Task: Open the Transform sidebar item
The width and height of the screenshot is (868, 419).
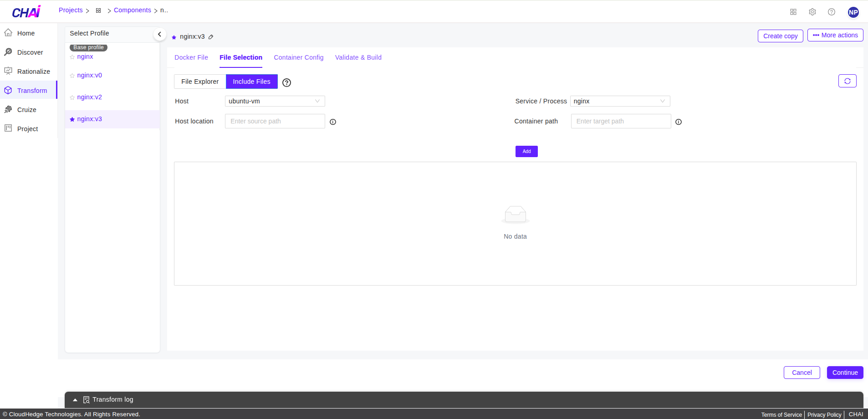Action: pos(28,91)
